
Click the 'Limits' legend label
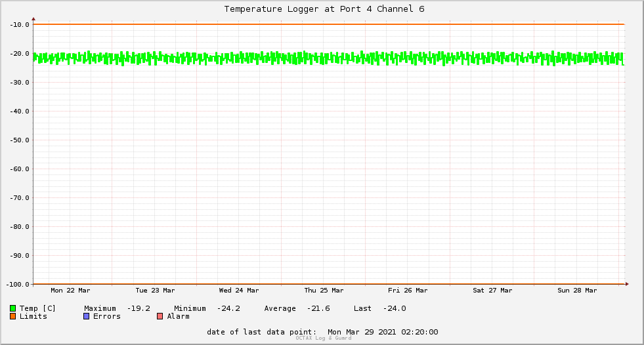point(33,316)
